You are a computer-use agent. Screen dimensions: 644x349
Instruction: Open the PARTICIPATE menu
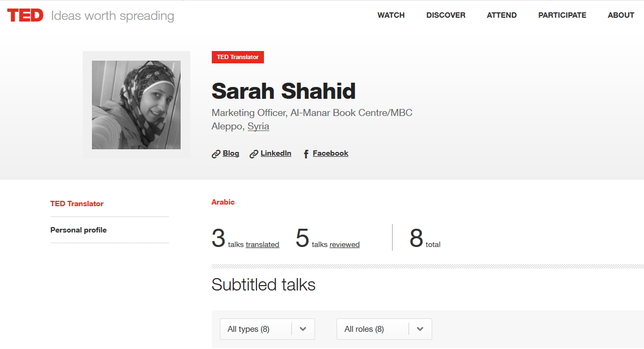[562, 15]
